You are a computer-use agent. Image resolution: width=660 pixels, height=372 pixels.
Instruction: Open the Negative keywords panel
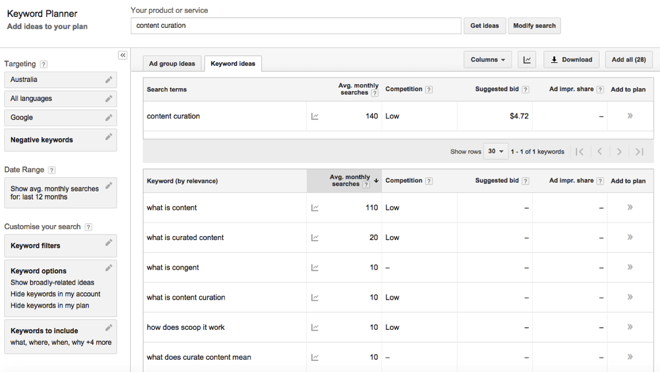tap(61, 140)
